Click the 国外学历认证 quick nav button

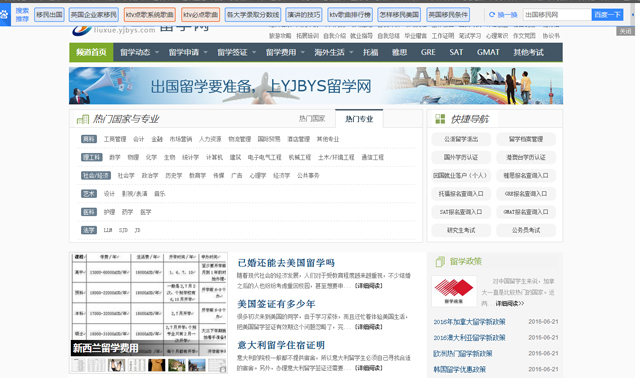pyautogui.click(x=461, y=157)
